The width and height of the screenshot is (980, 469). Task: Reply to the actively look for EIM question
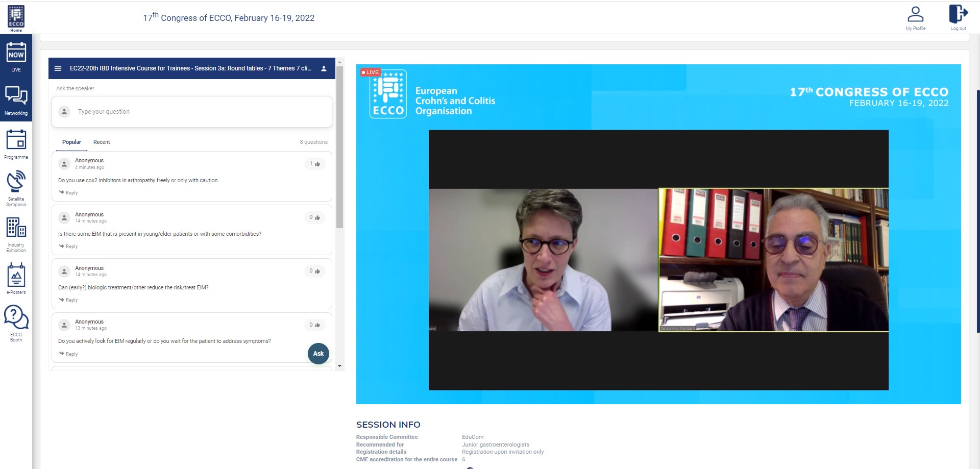coord(68,354)
